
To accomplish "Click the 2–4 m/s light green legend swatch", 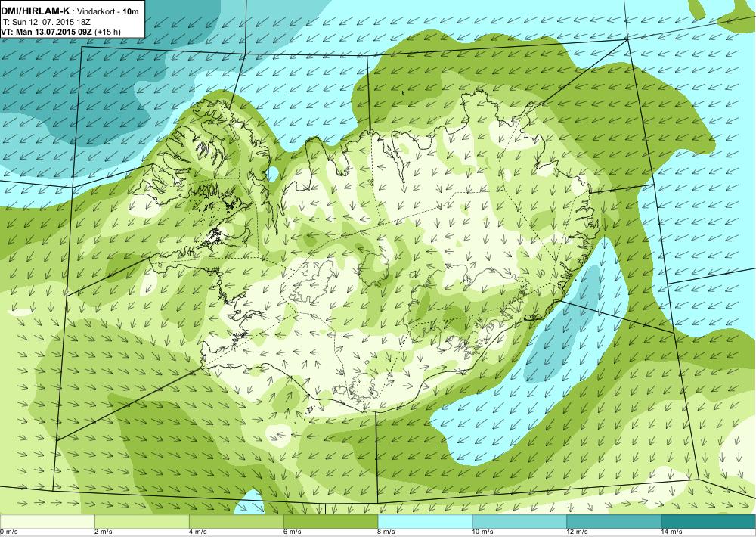I will [142, 522].
